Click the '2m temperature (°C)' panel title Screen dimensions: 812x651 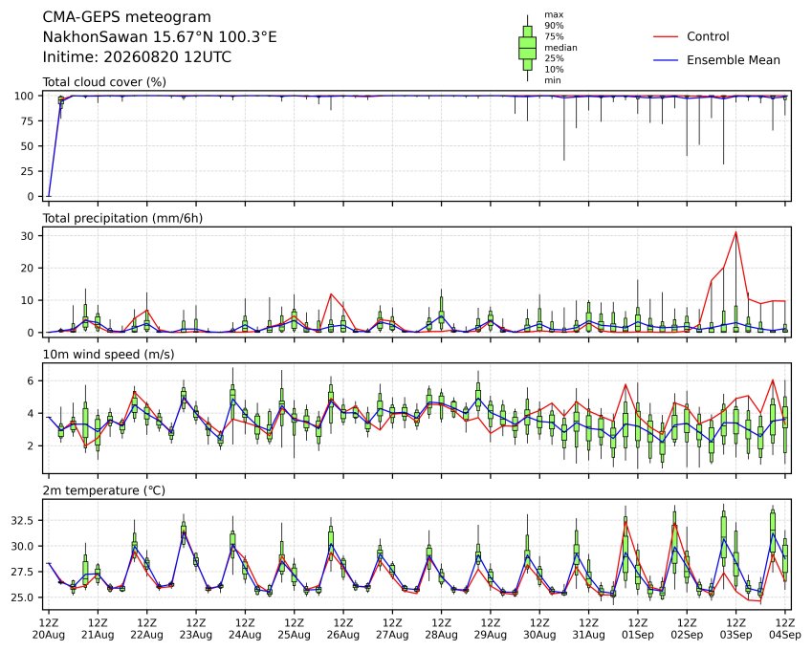coord(103,490)
